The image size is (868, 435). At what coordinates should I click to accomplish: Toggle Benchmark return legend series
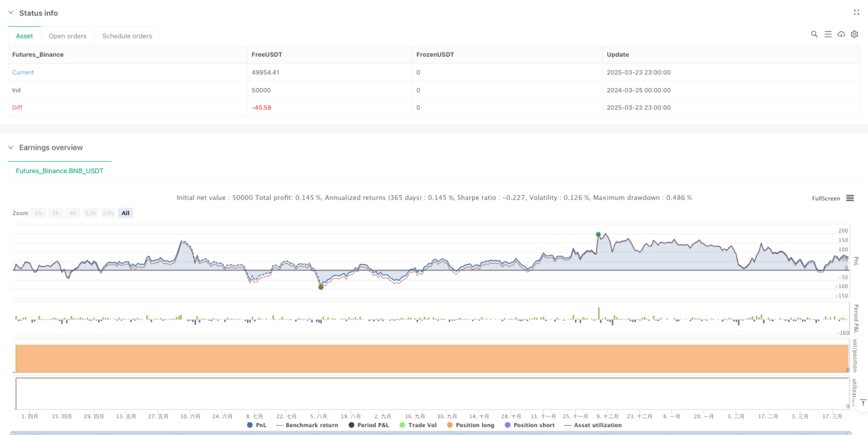click(306, 425)
